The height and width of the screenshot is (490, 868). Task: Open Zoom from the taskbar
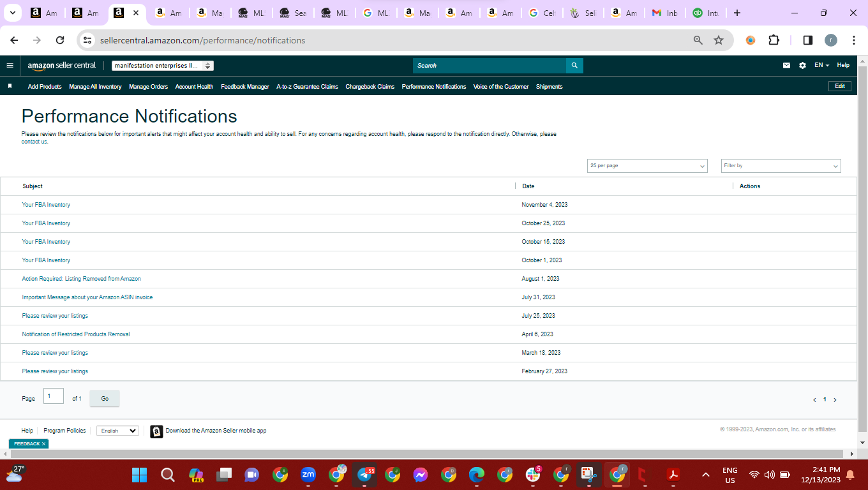[308, 475]
